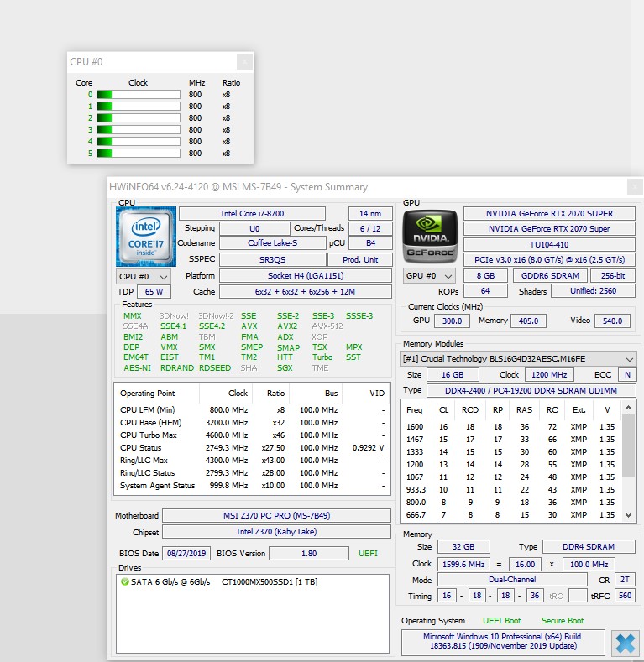The width and height of the screenshot is (644, 662).
Task: Open the CPU #0 selector dropdown
Action: click(x=144, y=277)
